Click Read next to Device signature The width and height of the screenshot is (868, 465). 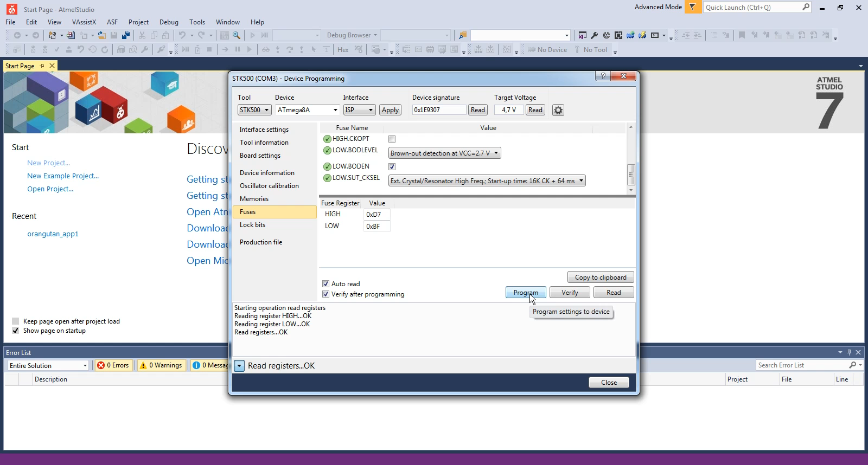[478, 110]
